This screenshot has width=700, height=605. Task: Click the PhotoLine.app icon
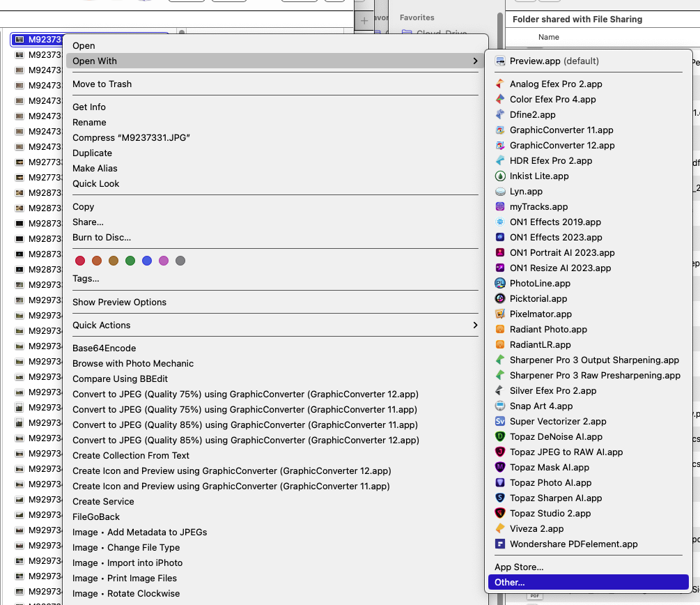(500, 284)
